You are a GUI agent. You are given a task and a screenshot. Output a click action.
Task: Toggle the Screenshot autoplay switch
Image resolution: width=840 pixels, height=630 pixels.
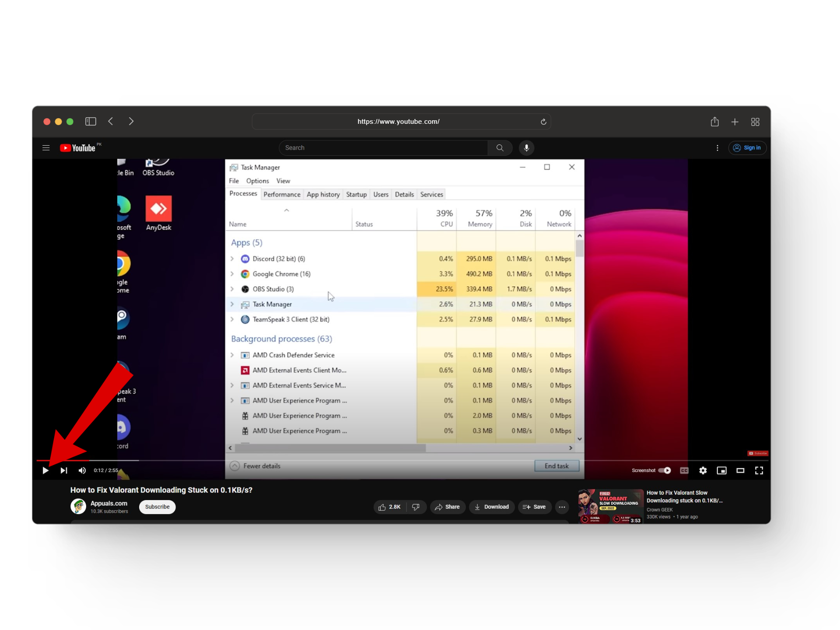(665, 470)
